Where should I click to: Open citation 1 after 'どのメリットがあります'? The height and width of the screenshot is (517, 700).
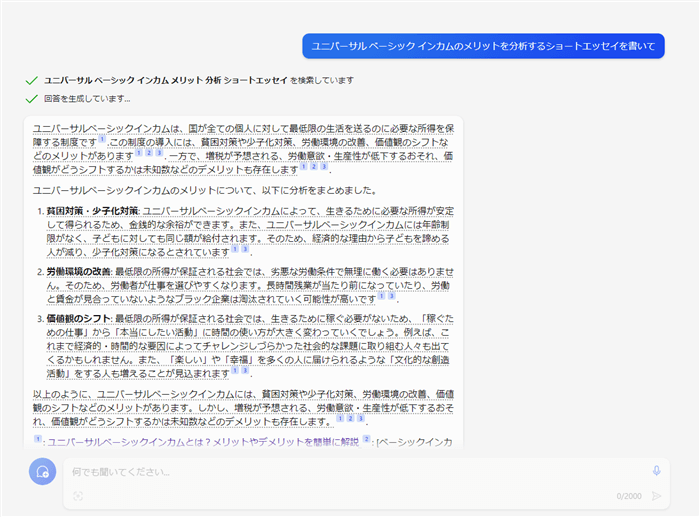(x=139, y=153)
